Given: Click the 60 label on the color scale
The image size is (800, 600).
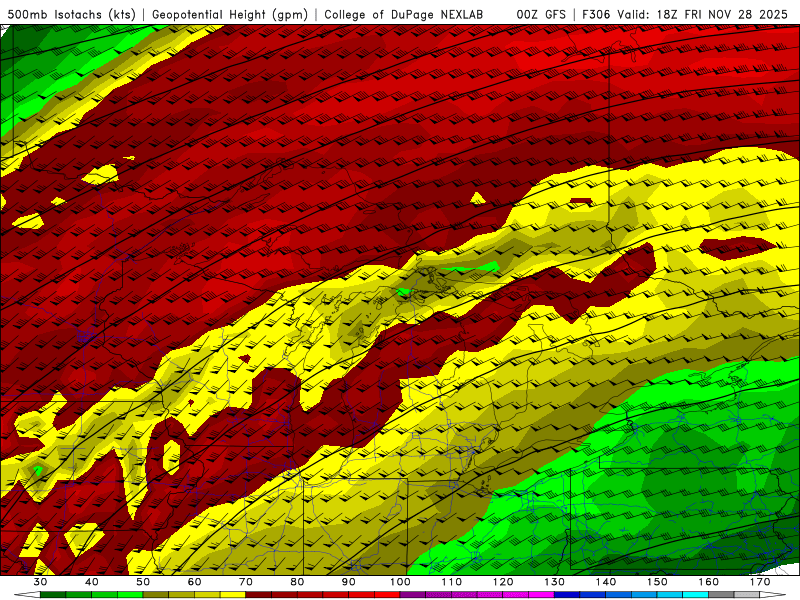Looking at the screenshot, I should 194,582.
